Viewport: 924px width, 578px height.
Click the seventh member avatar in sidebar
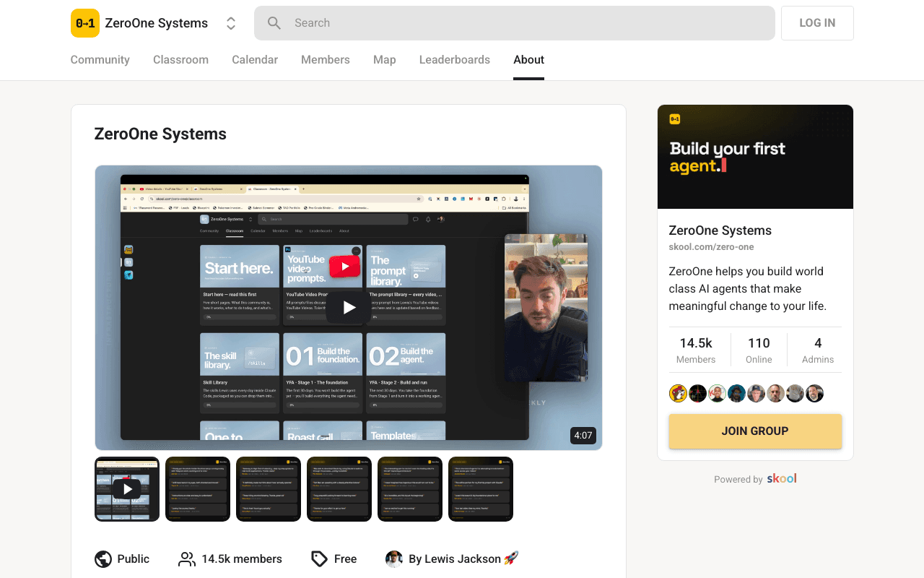(x=795, y=394)
